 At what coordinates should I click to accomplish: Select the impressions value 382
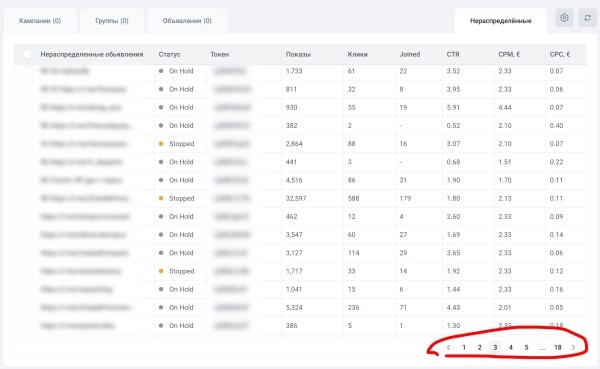point(292,126)
